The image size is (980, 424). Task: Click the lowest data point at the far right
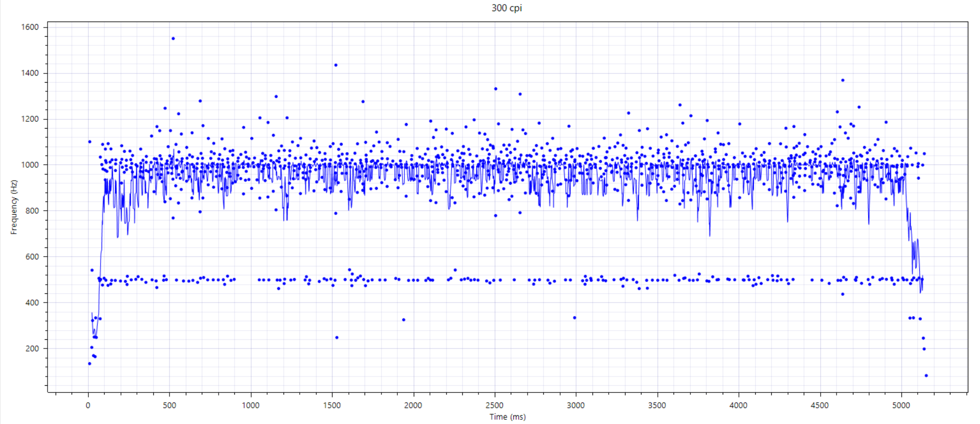click(x=926, y=376)
